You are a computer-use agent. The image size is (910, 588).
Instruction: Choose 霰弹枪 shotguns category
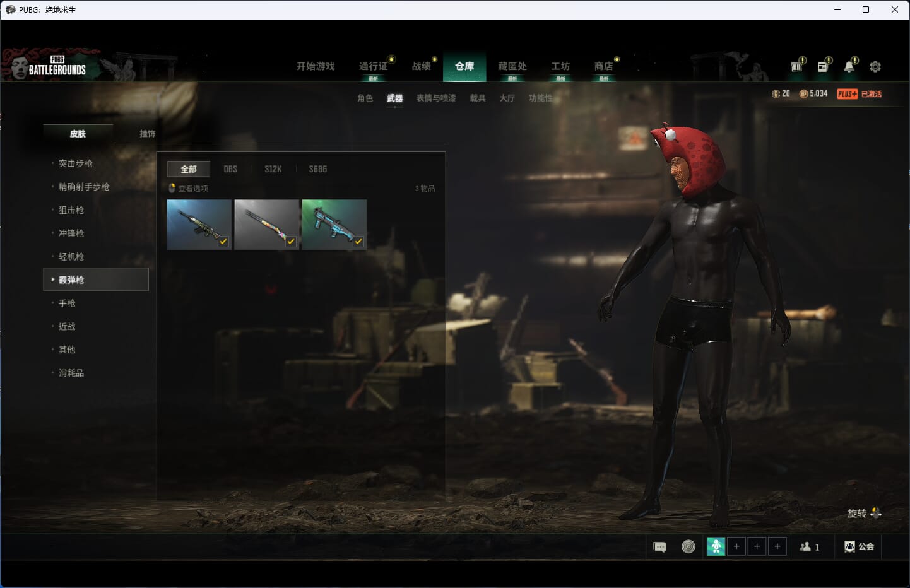(96, 279)
